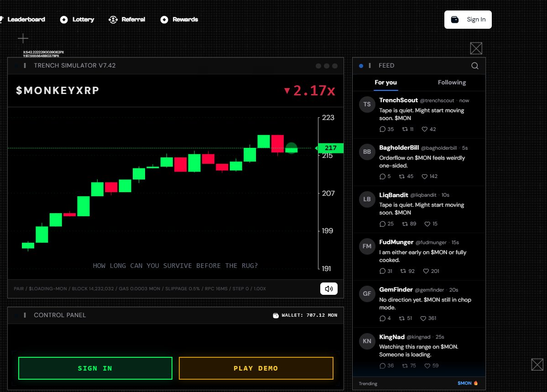547x392 pixels.
Task: Click the trending $MON tag
Action: tap(468, 383)
